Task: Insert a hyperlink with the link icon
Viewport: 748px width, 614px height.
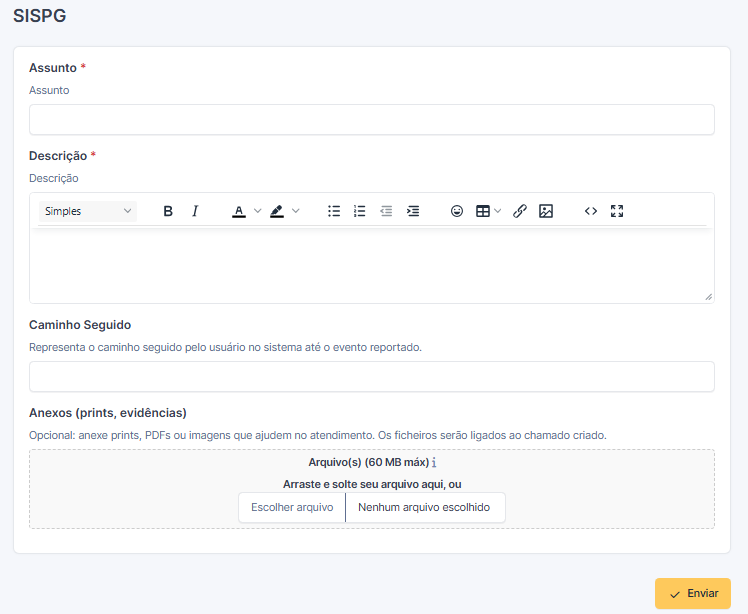Action: pos(519,211)
